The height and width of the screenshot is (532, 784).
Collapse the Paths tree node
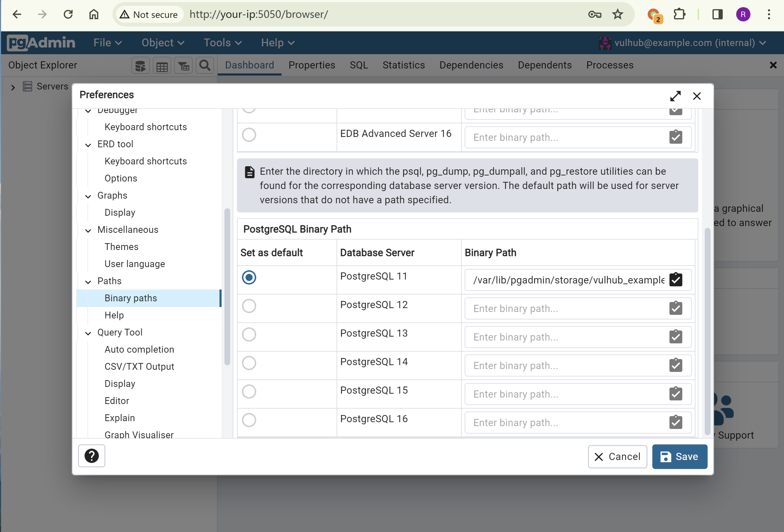click(x=88, y=282)
